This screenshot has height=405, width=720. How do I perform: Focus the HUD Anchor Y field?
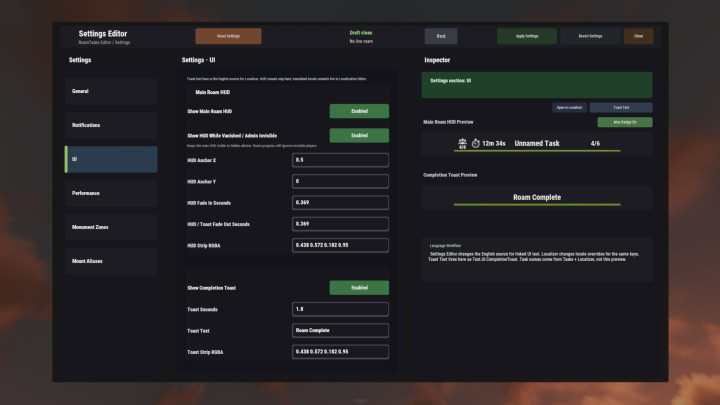[x=340, y=181]
